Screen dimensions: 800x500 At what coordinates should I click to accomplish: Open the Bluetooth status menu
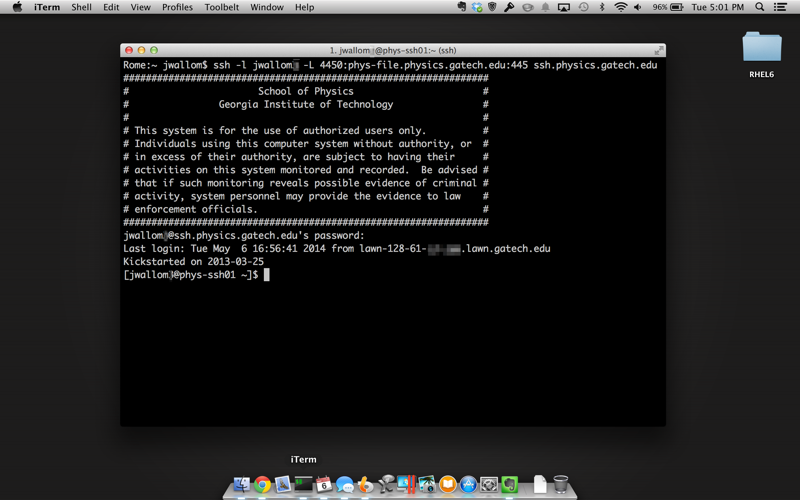click(602, 7)
